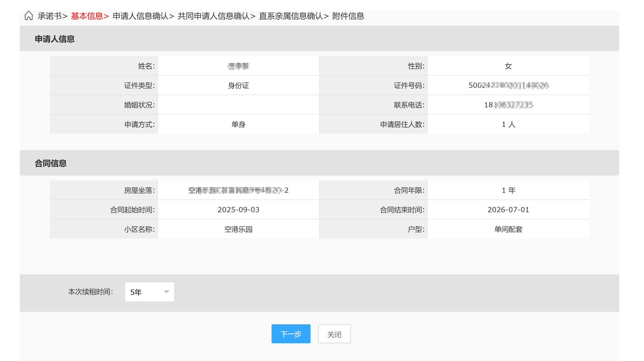Click the home icon in breadcrumb

coord(29,16)
